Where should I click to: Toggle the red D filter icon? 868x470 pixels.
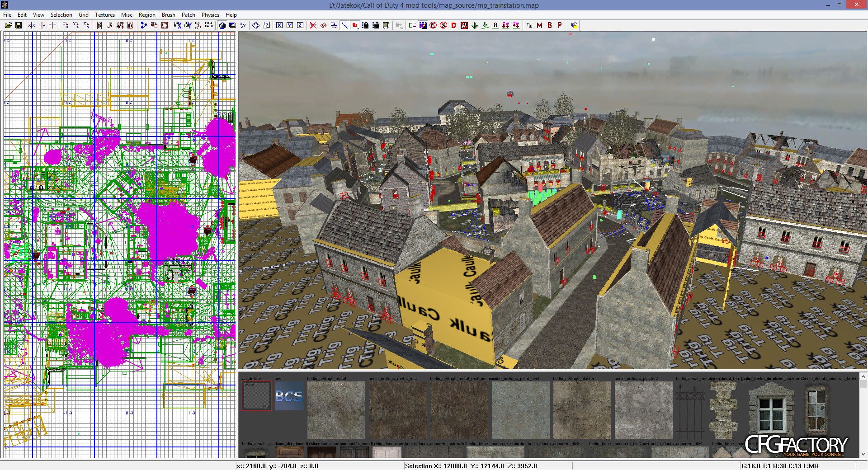(454, 25)
